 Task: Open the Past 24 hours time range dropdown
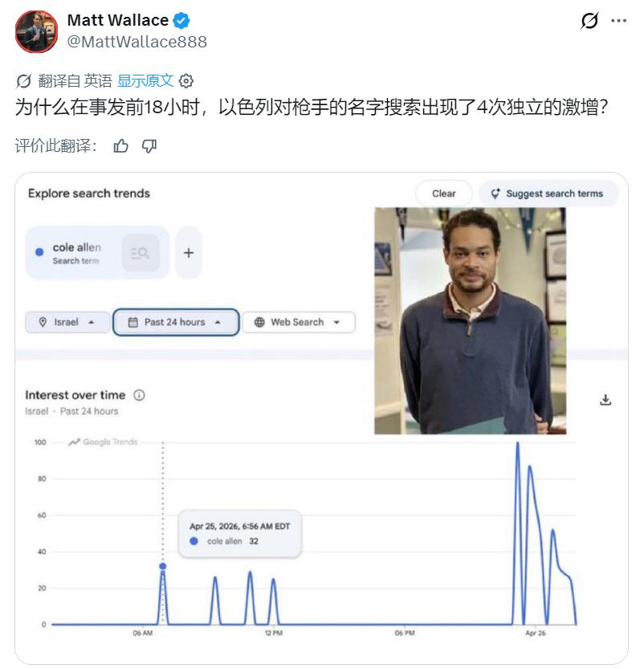point(176,322)
